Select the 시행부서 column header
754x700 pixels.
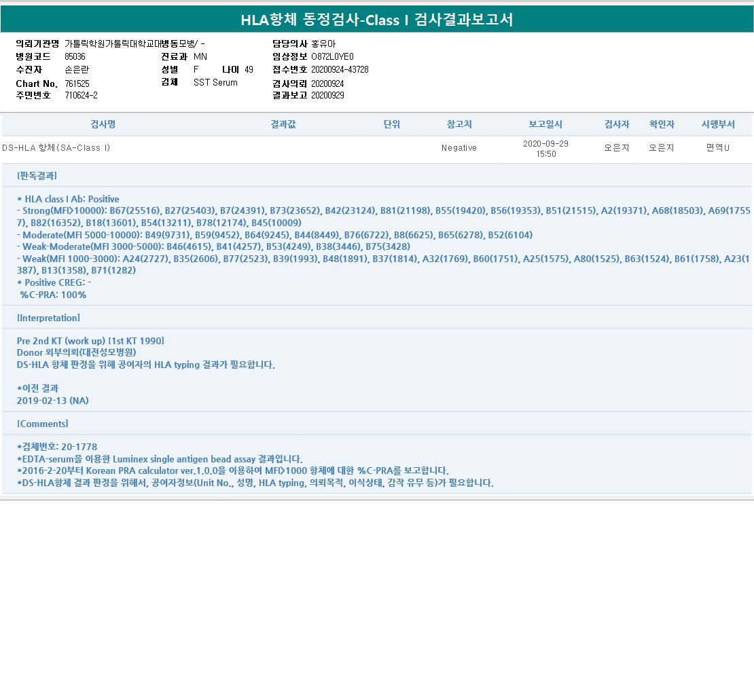coord(718,124)
